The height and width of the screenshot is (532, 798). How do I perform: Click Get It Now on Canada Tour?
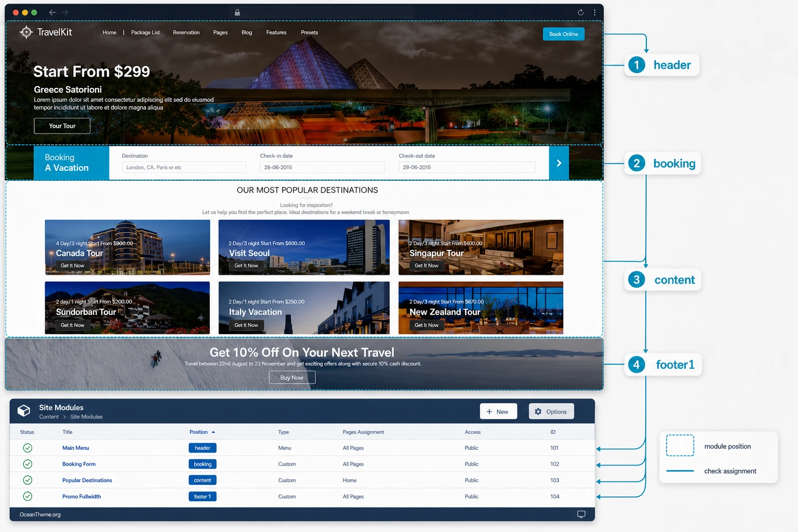(72, 265)
